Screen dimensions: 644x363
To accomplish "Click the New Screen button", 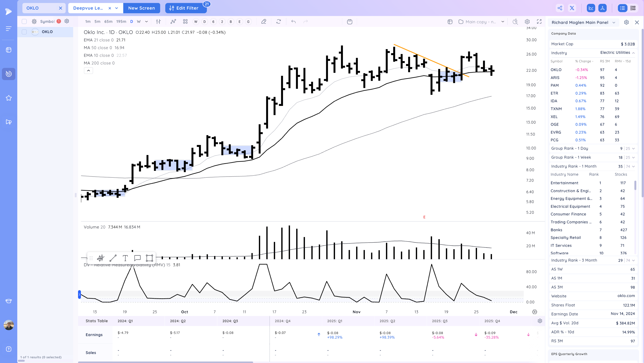I will click(142, 8).
